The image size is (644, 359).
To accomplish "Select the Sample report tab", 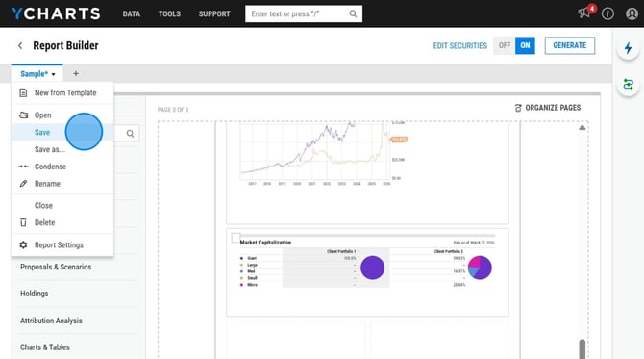I will pos(34,74).
